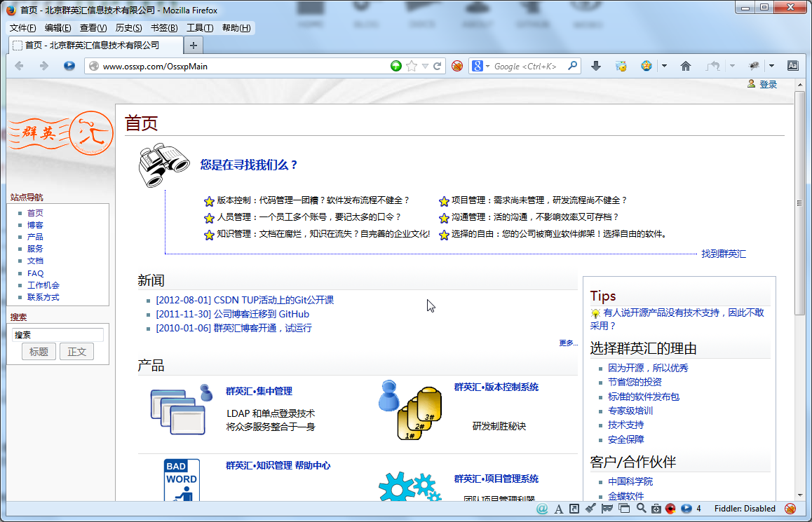Click the boxed-arrow icon in the status bar
This screenshot has height=522, width=812.
574,509
